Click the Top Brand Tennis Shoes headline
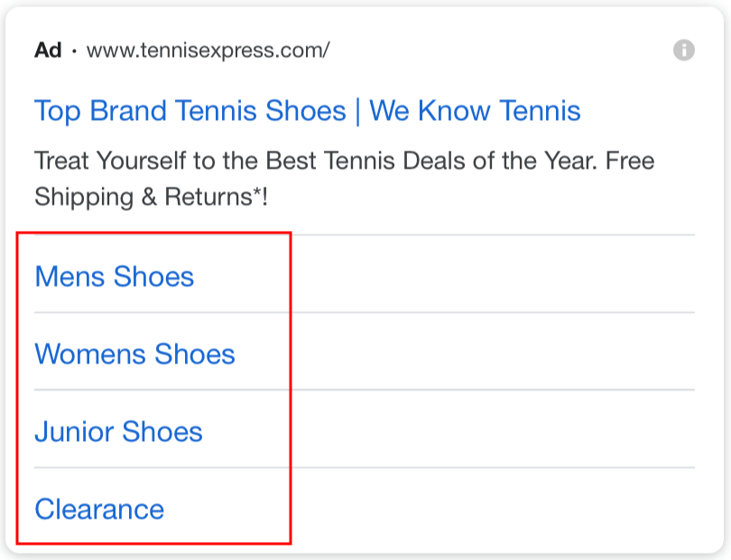Screen dimensions: 731x560 190,111
